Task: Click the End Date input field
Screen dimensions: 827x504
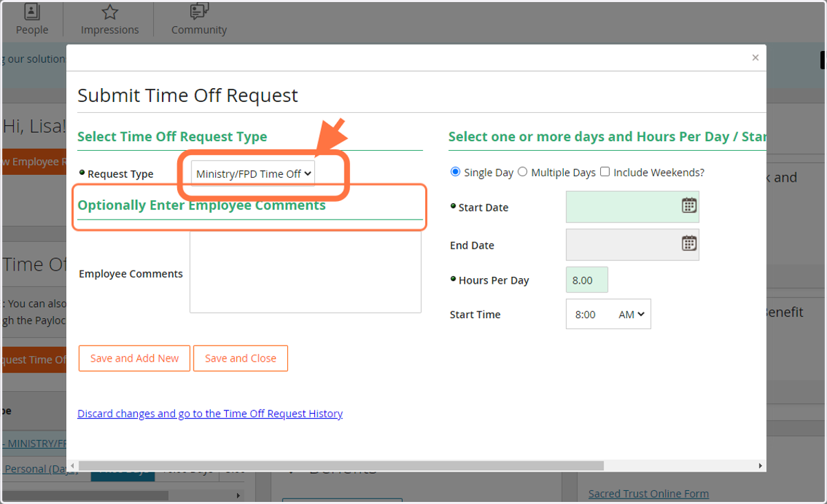Action: [633, 244]
